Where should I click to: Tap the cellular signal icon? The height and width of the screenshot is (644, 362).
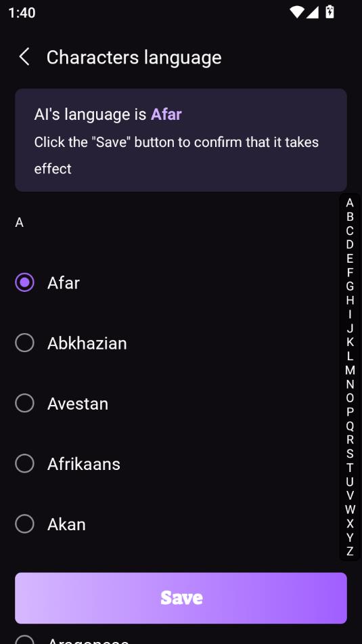tap(313, 12)
